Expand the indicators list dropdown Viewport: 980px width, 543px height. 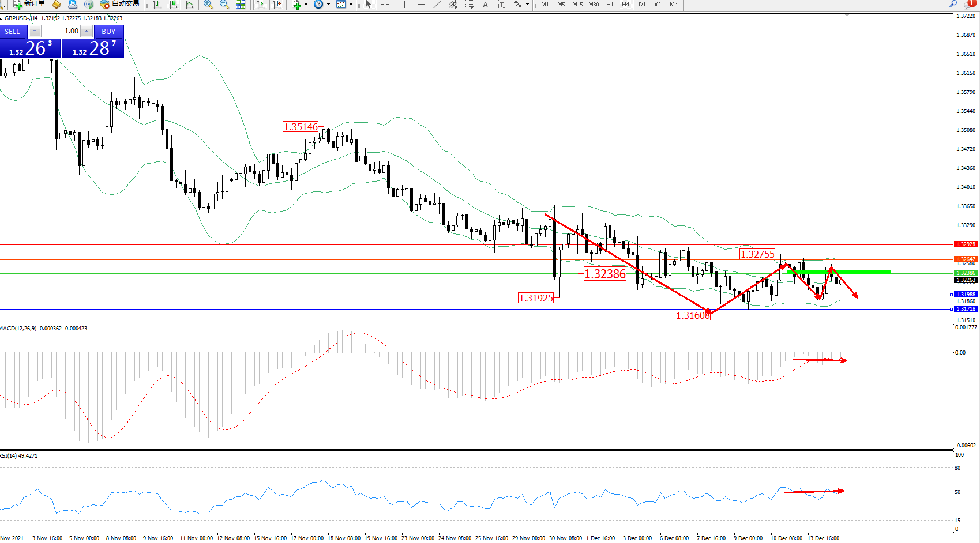(x=306, y=5)
